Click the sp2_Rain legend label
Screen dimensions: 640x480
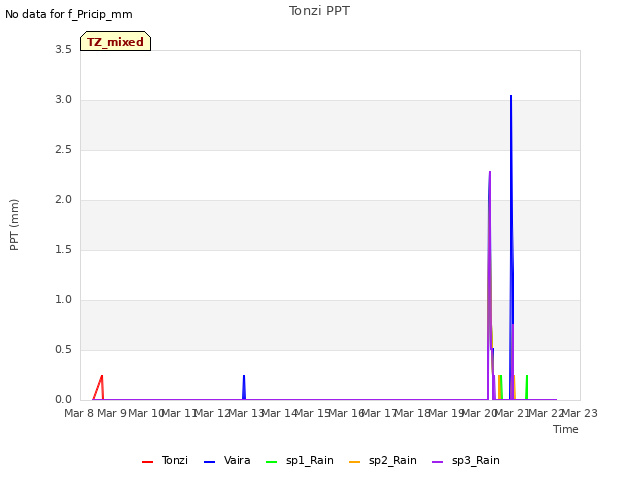[393, 461]
